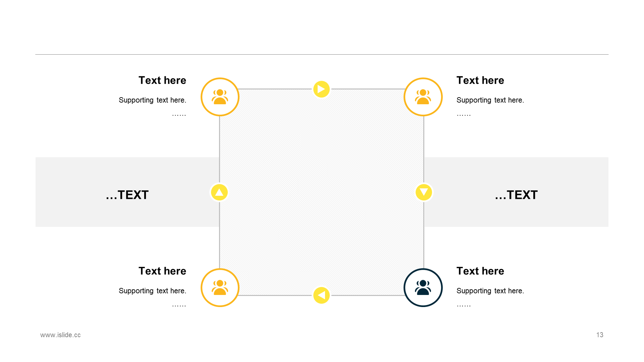644x362 pixels.
Task: Click the top-left orange people icon
Action: (220, 97)
